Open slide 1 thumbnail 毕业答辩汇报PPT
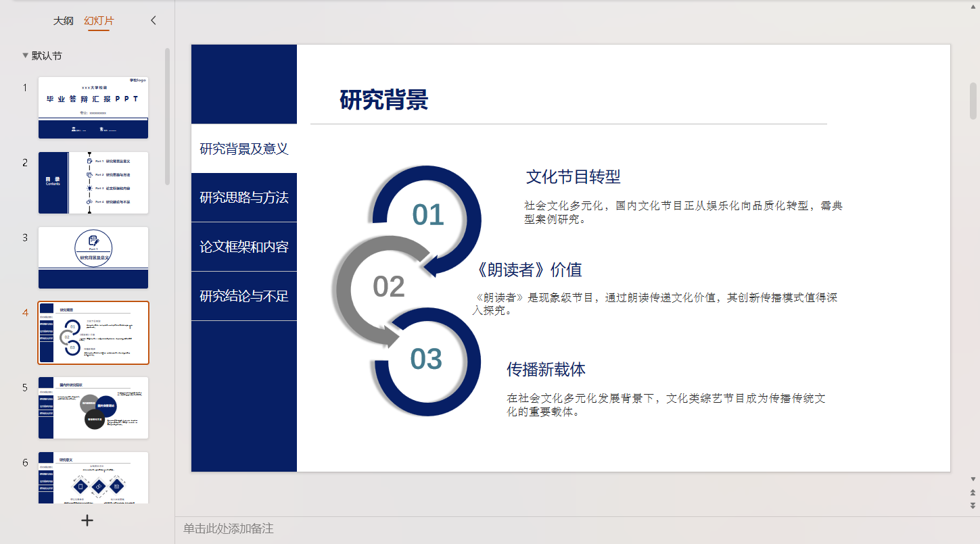980x544 pixels. [x=93, y=107]
